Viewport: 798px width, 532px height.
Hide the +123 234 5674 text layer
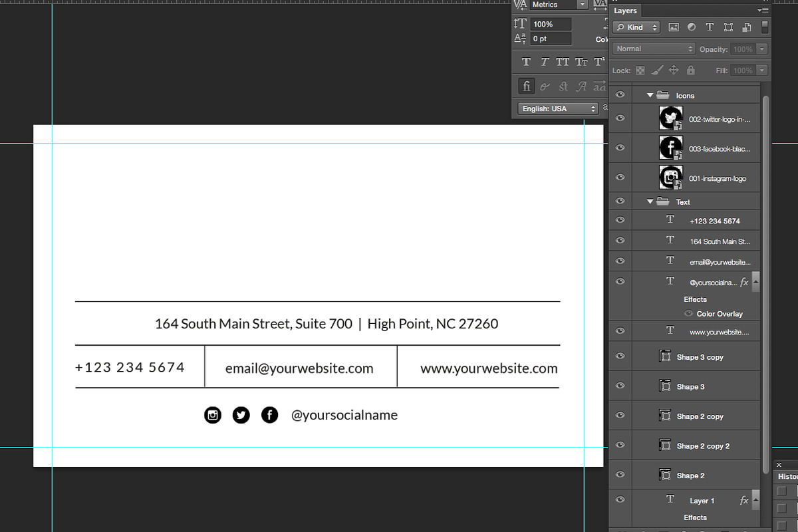[x=620, y=220]
